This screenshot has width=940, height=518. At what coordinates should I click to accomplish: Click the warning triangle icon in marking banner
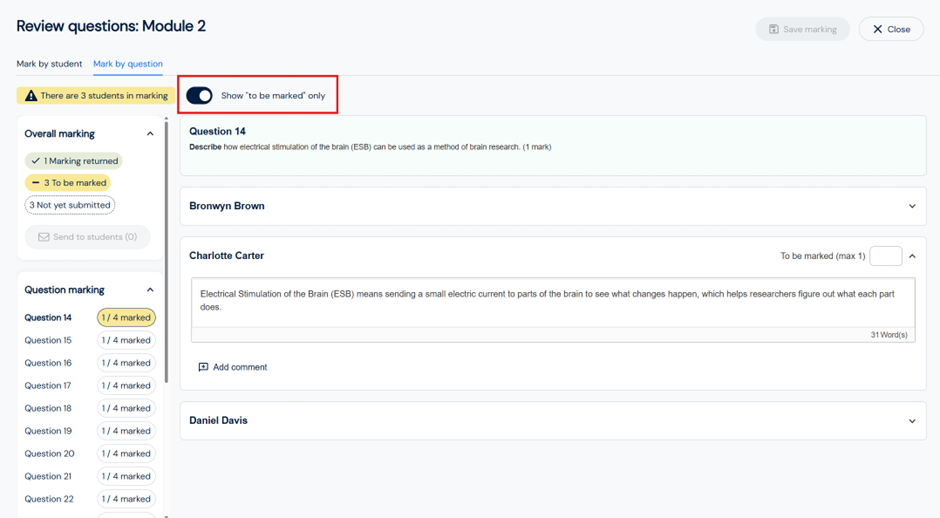[31, 96]
